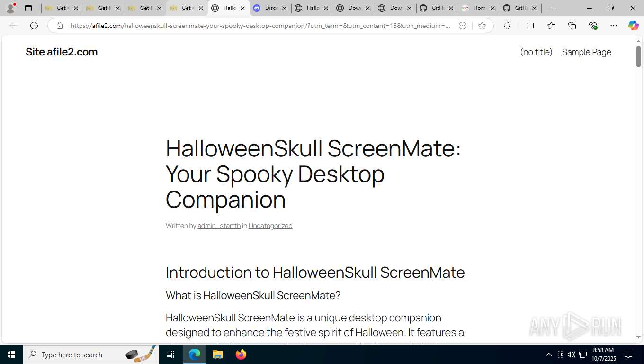Click subheading What is HalloweenSkull ScreenMate?
644x364 pixels.
[x=253, y=295]
